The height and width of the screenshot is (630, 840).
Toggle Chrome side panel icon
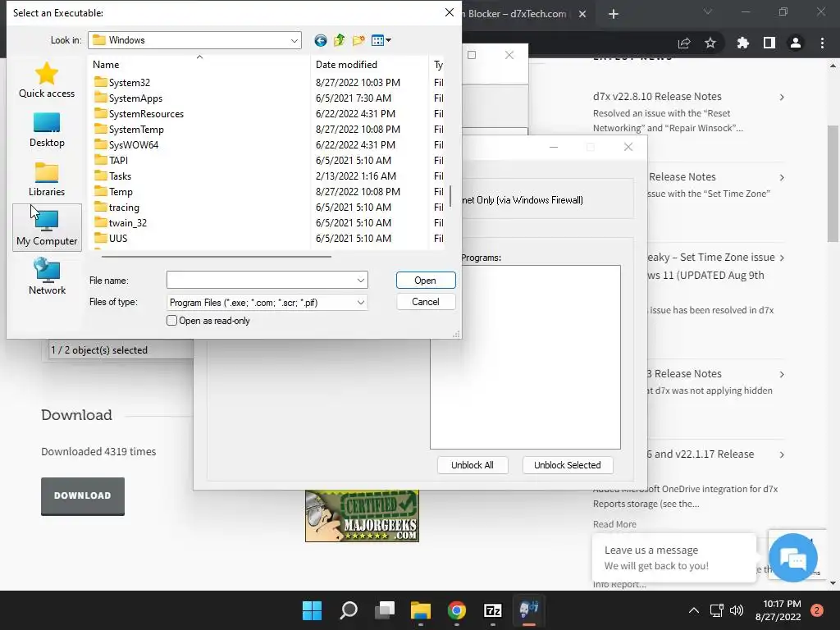(x=769, y=43)
